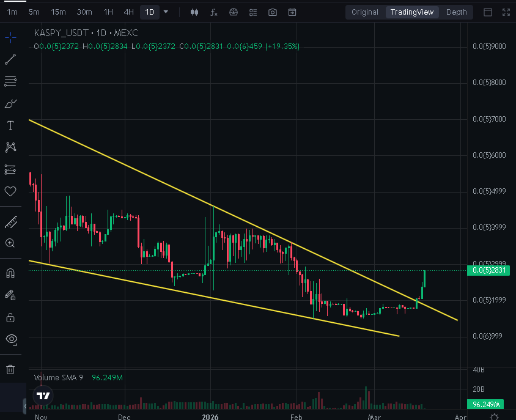Click the 2026 label on time axis
The height and width of the screenshot is (420, 516).
(x=210, y=417)
